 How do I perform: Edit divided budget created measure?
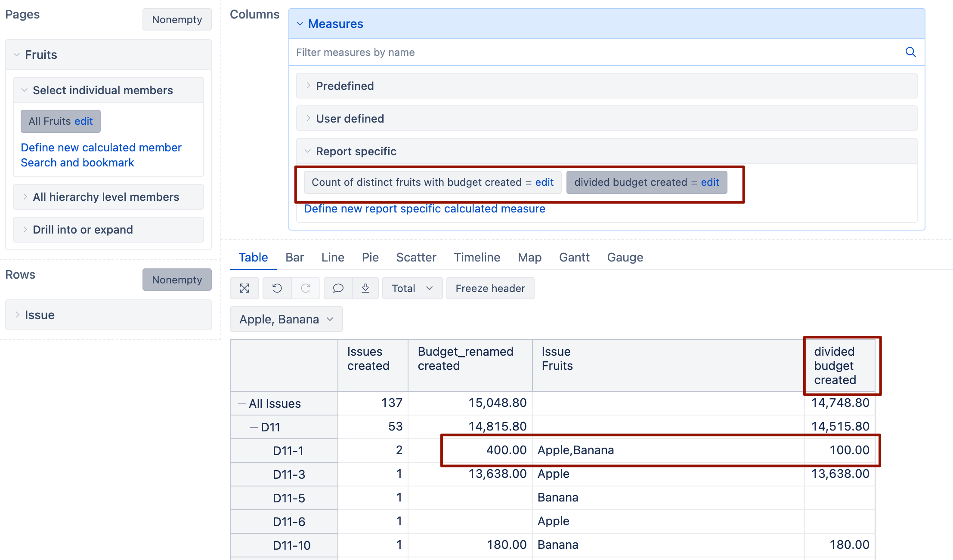tap(710, 182)
